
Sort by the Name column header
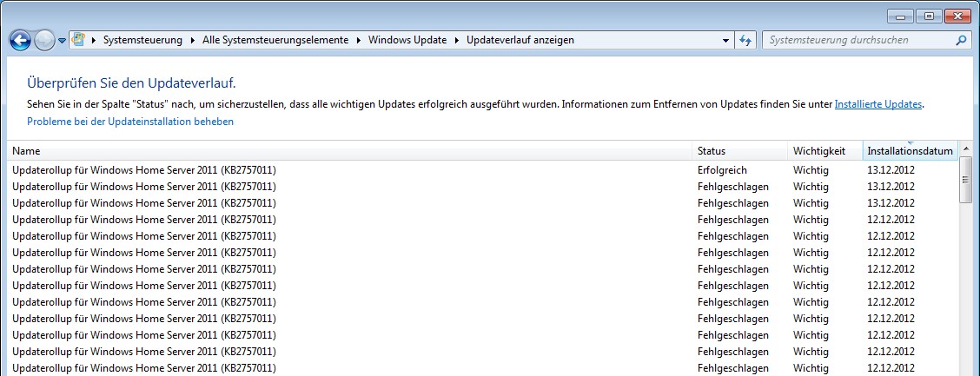350,150
